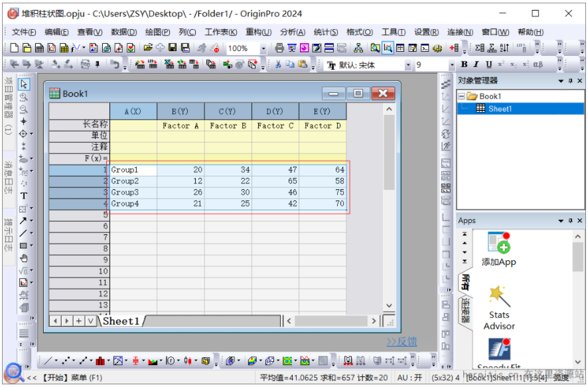Click the Print icon
The height and width of the screenshot is (387, 588).
(279, 48)
